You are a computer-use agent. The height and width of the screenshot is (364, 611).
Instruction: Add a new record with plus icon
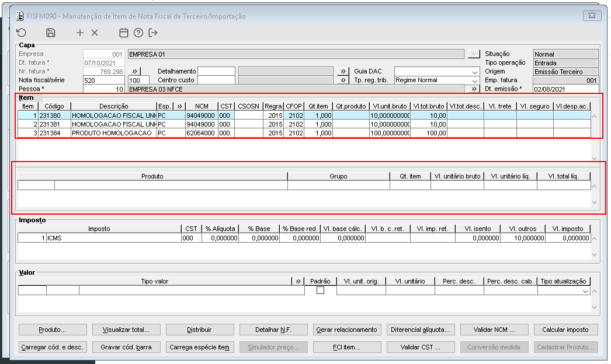coord(80,33)
